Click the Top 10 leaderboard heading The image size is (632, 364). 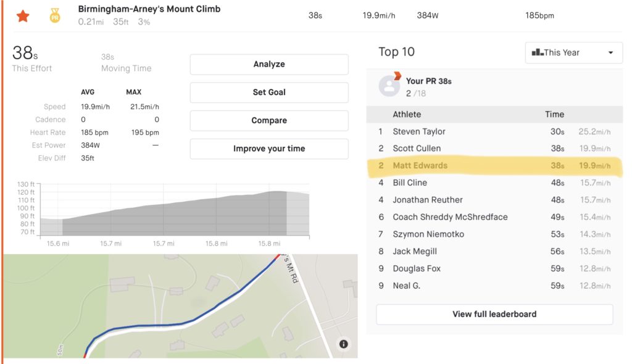[396, 52]
